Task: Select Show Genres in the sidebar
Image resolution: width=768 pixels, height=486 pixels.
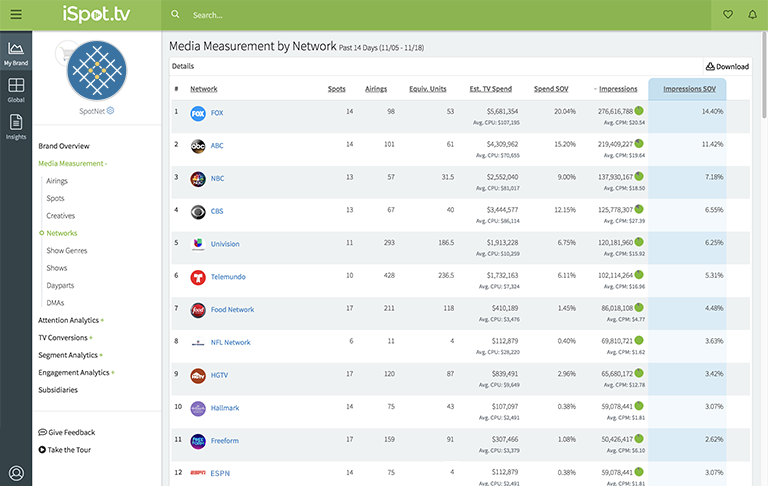Action: (x=66, y=250)
